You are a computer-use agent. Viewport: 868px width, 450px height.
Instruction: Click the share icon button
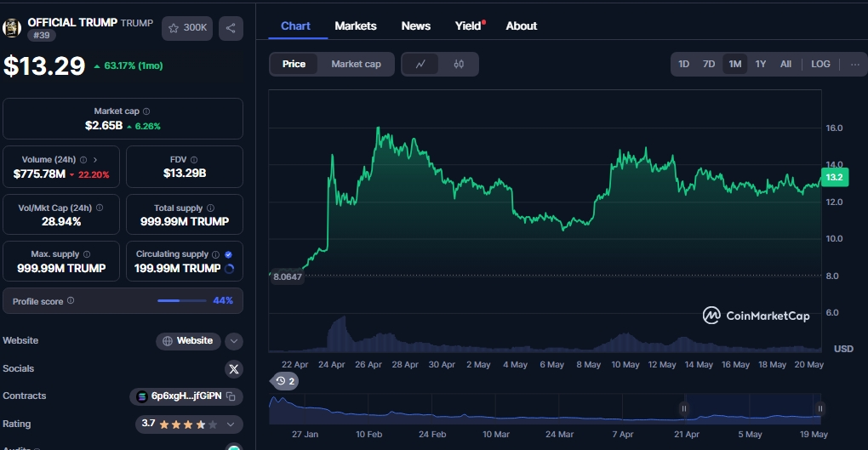[231, 28]
